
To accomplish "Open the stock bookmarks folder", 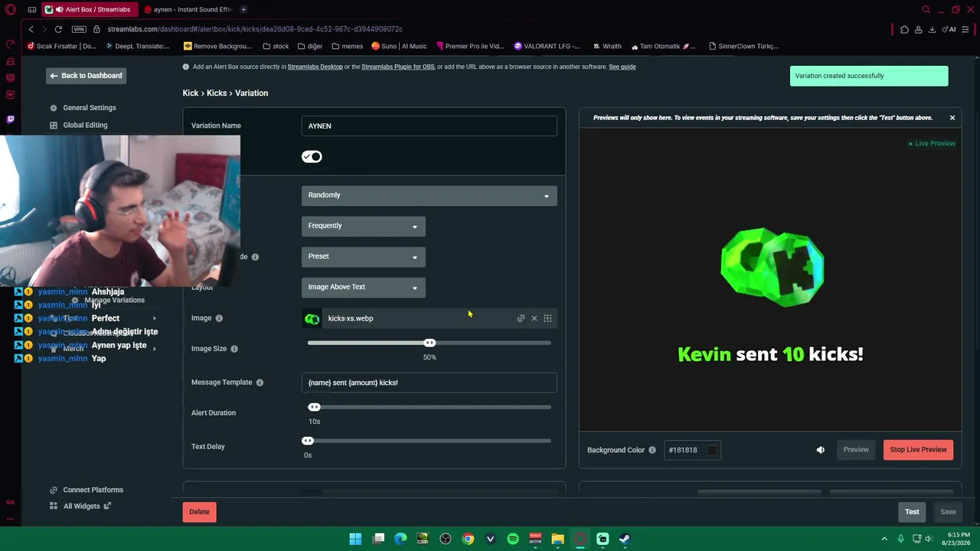I will pos(276,46).
